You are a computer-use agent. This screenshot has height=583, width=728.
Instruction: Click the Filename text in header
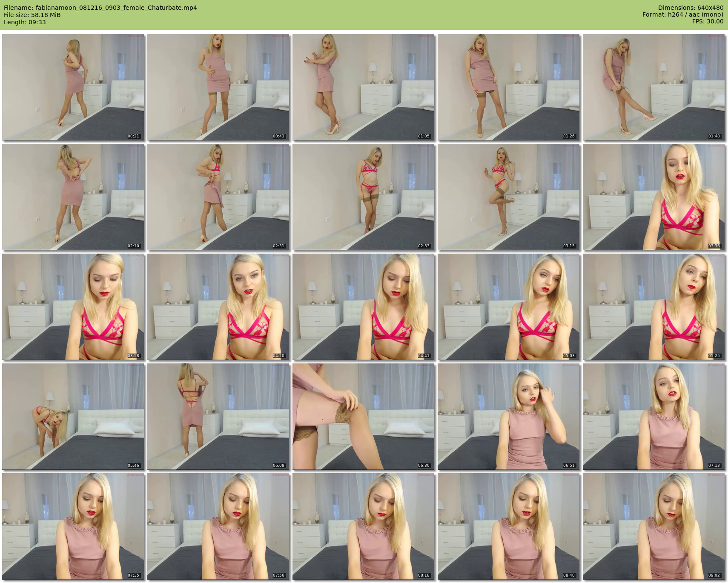click(100, 8)
